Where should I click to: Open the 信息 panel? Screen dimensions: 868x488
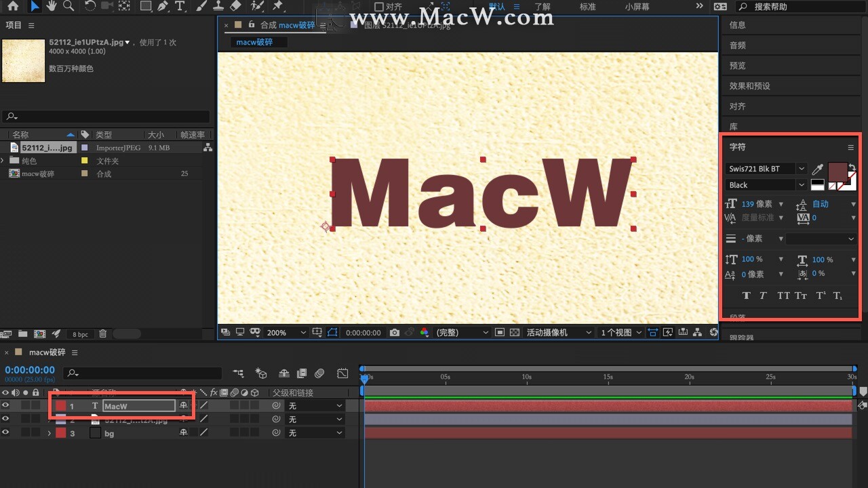[x=737, y=25]
